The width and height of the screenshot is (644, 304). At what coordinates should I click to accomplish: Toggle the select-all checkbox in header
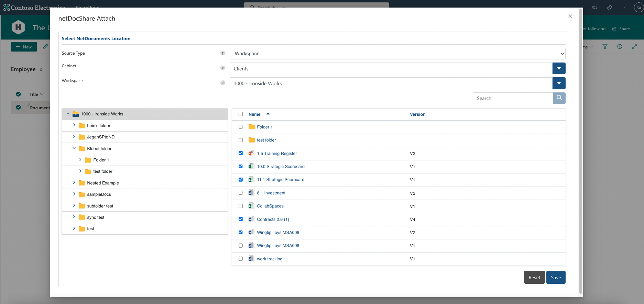[x=241, y=114]
